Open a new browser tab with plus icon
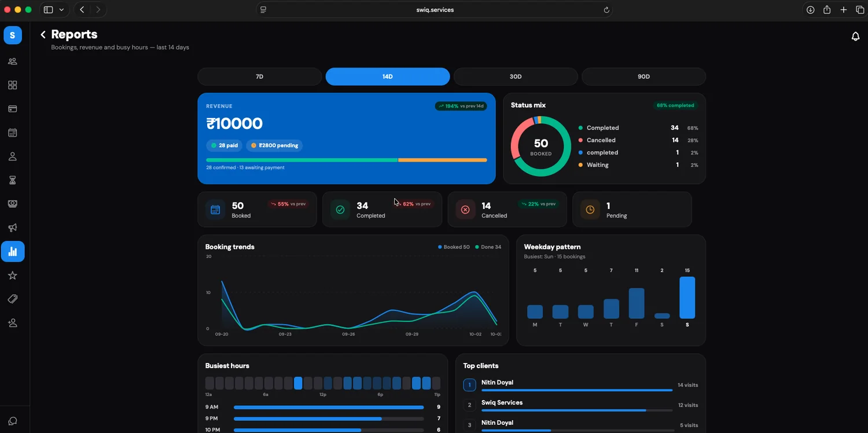The height and width of the screenshot is (433, 868). (x=844, y=10)
